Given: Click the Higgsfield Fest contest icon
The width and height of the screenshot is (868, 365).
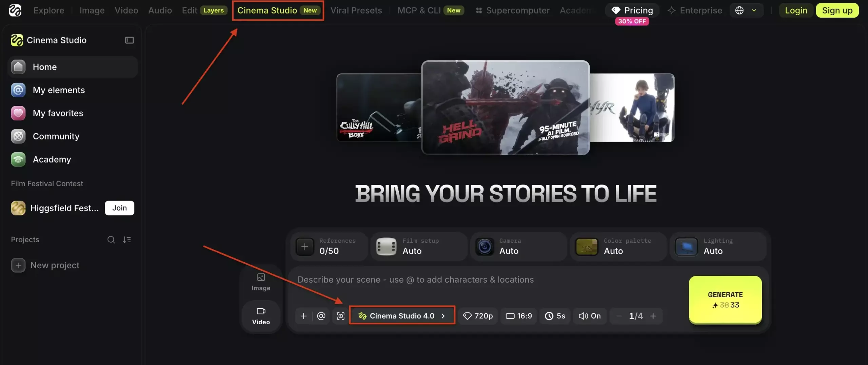Looking at the screenshot, I should click(18, 208).
